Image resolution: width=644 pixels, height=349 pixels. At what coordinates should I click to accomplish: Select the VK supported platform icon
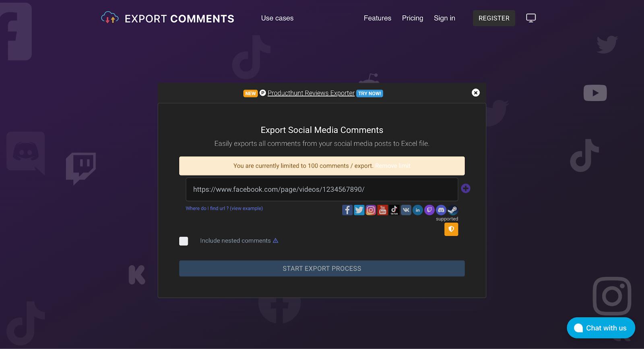pyautogui.click(x=406, y=210)
